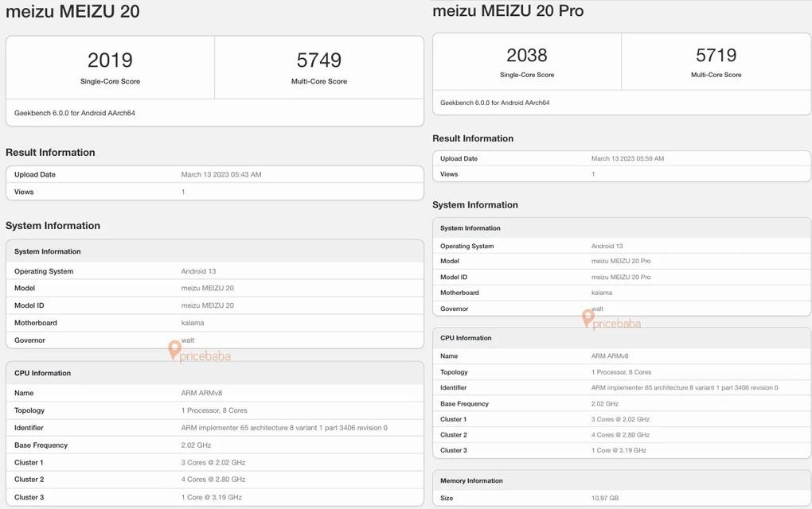Click Model ID value 'meizu MEIZU 20'
This screenshot has height=509, width=812.
coord(207,305)
